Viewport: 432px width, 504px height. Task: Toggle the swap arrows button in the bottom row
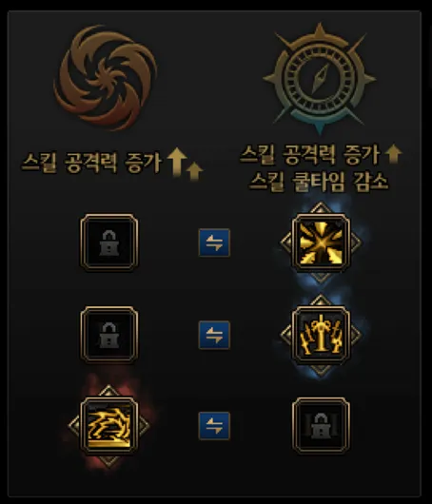(x=214, y=426)
